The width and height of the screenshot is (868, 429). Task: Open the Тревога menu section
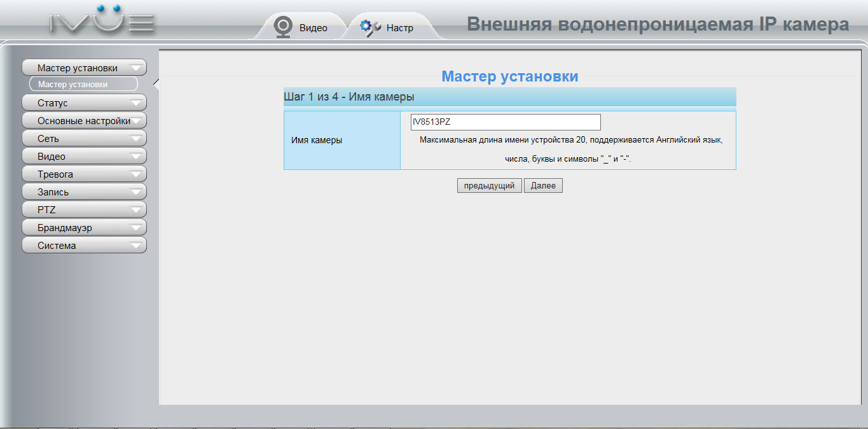click(x=84, y=174)
